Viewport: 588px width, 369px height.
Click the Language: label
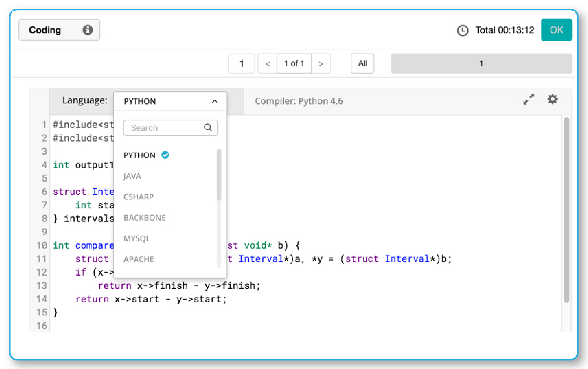[x=85, y=101]
